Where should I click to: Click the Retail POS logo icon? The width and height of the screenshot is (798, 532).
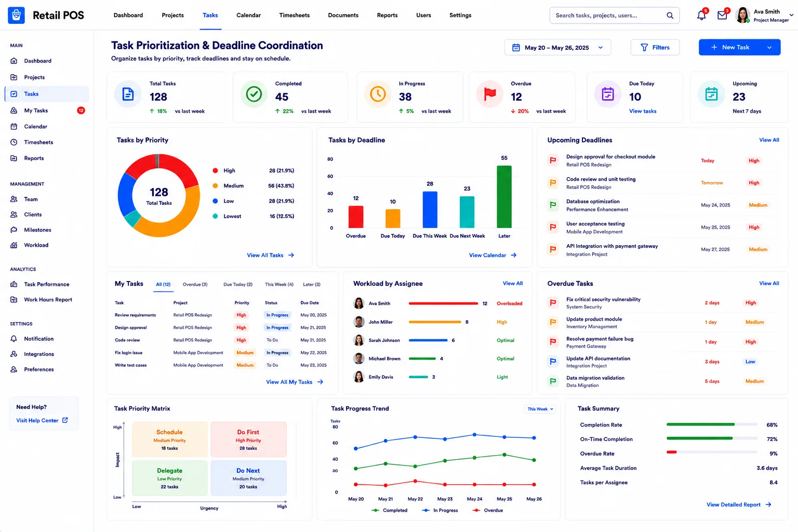click(16, 15)
